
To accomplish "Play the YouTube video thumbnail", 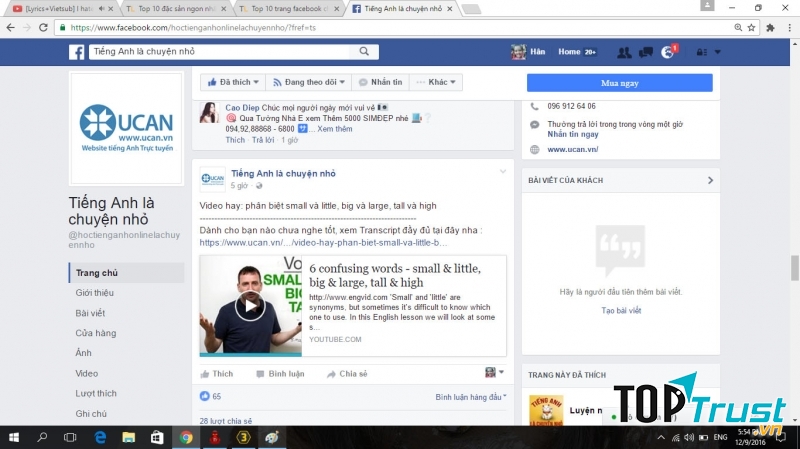I will coord(250,306).
